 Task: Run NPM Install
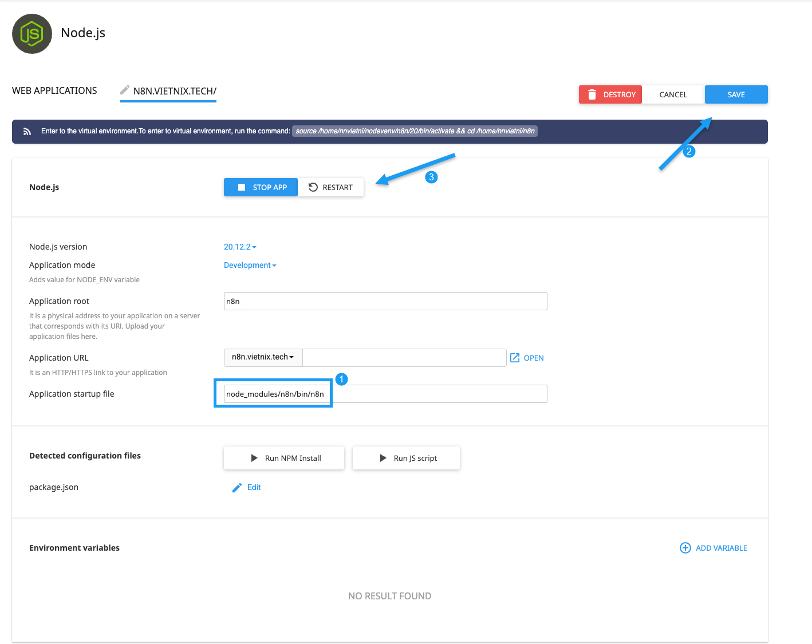click(284, 458)
